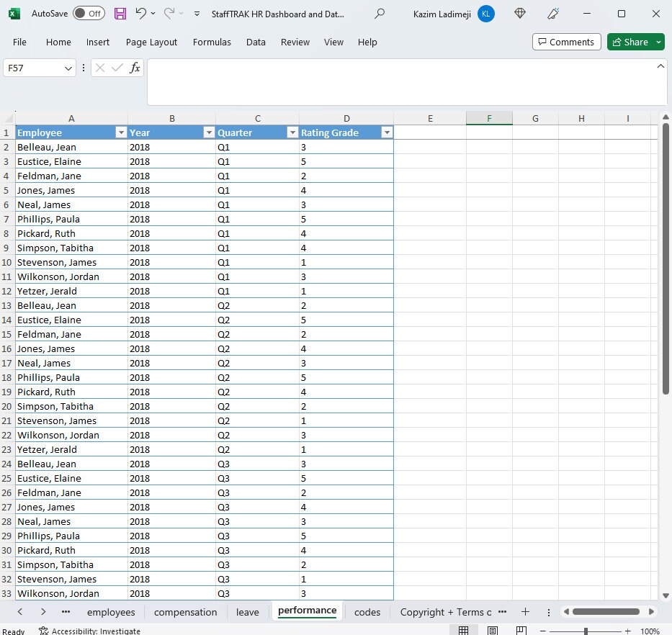Collapse the ribbon with the chevron
672x635 pixels.
point(660,64)
